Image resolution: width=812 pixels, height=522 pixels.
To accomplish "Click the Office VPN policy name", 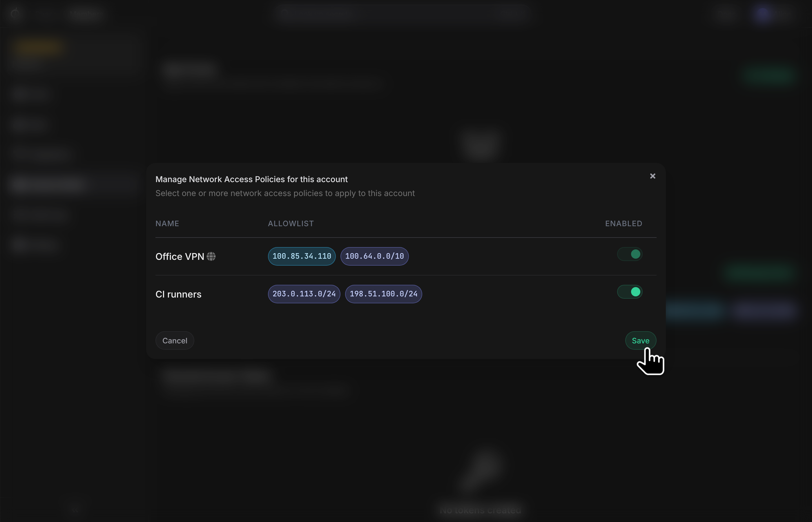I will tap(180, 257).
